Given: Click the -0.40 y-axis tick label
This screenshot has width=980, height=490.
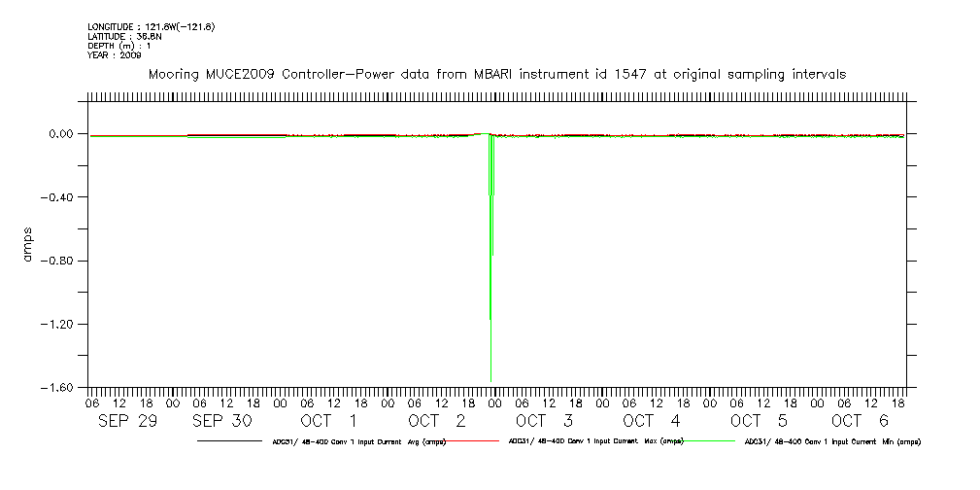Looking at the screenshot, I should [57, 197].
